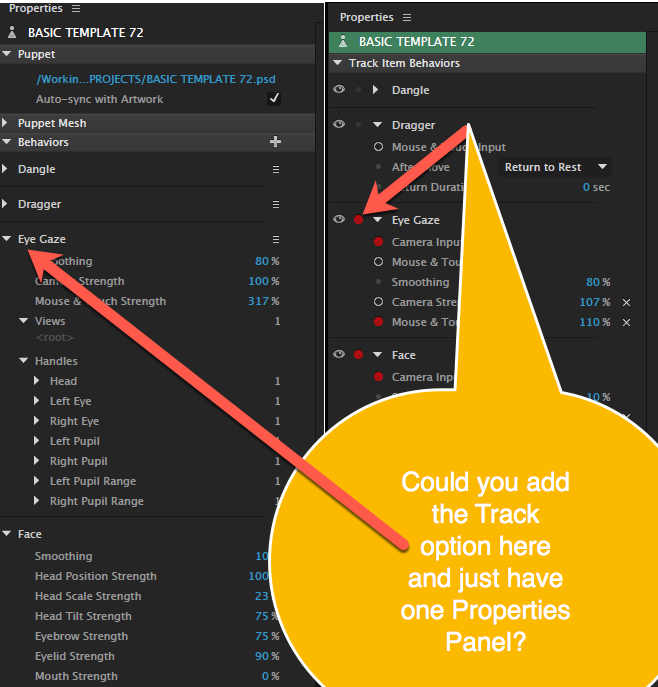Open Eye Gaze behavior menu icon
The width and height of the screenshot is (658, 687).
tap(276, 239)
